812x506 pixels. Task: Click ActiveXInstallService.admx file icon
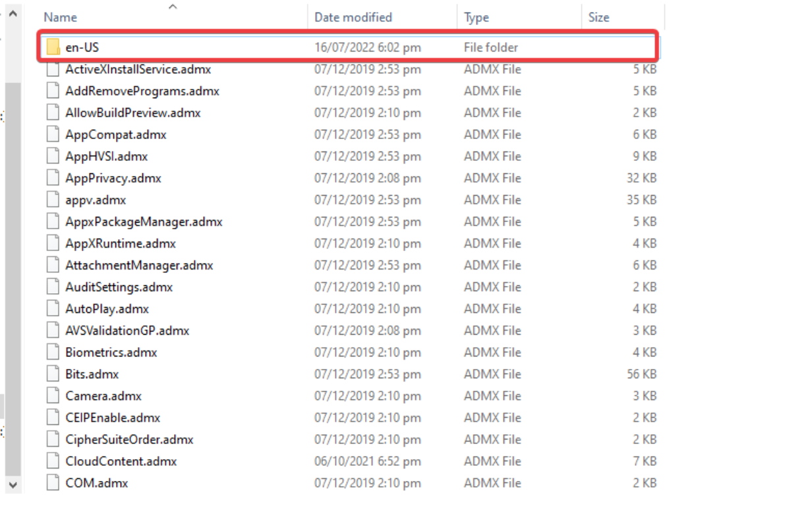coord(53,69)
